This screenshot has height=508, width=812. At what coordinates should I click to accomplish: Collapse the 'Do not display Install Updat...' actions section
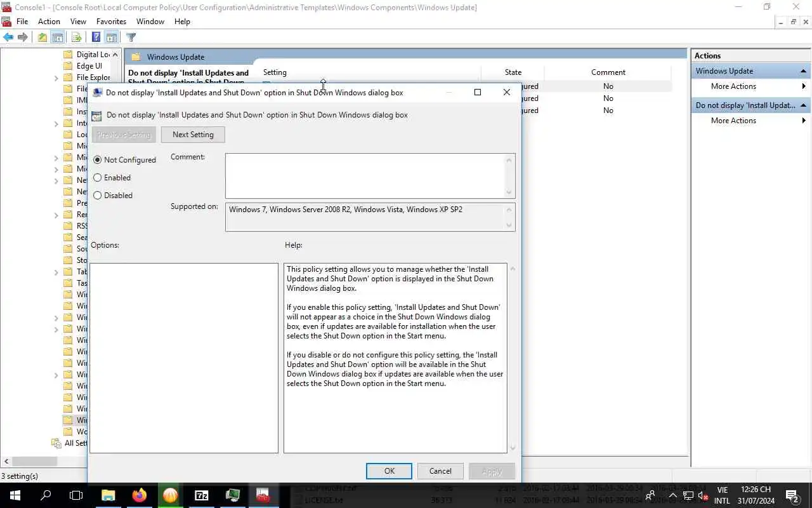(804, 105)
